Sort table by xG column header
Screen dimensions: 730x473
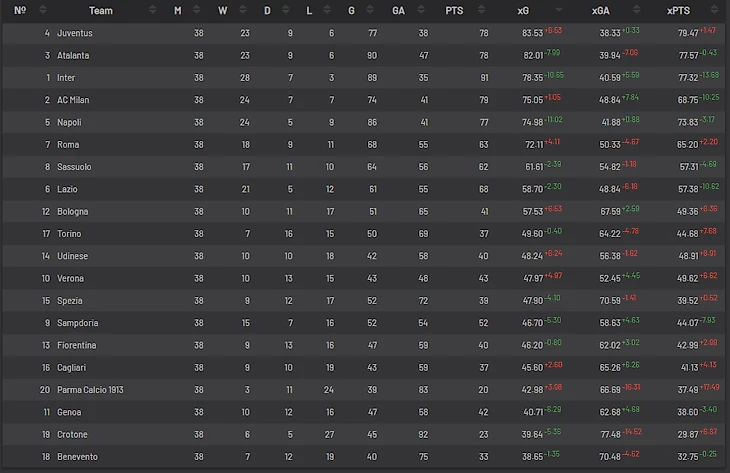point(523,10)
